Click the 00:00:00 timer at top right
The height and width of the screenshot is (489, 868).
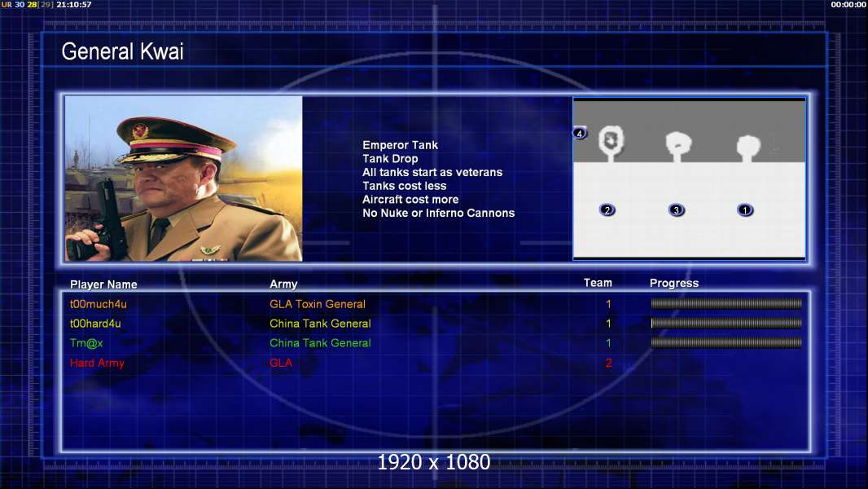coord(848,4)
